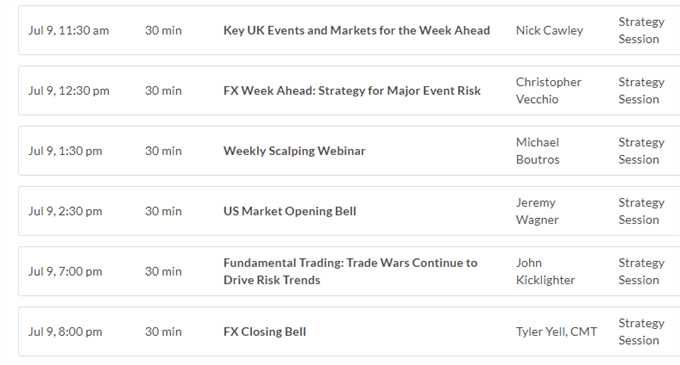Select the Weekly Scalping Webinar title
The width and height of the screenshot is (680, 365).
click(294, 151)
